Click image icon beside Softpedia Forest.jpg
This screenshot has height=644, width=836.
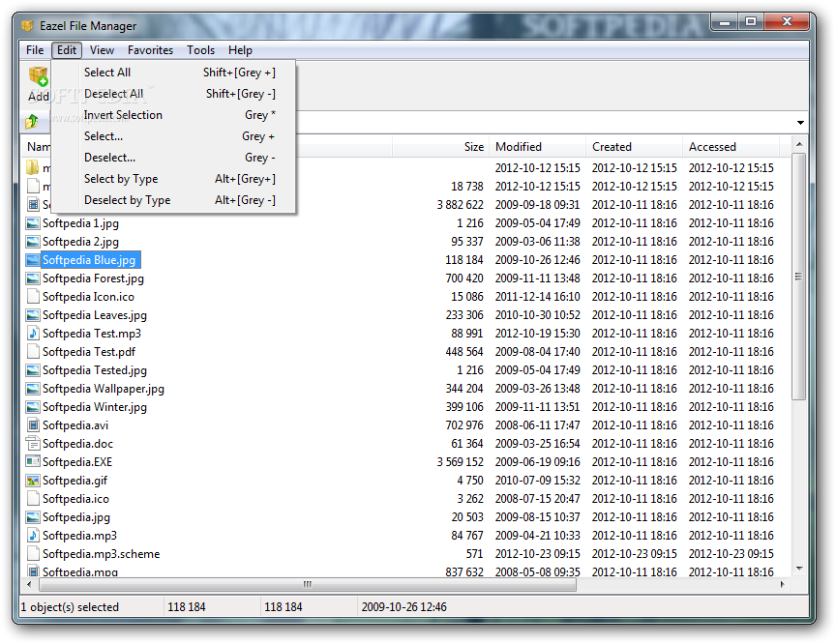[33, 278]
